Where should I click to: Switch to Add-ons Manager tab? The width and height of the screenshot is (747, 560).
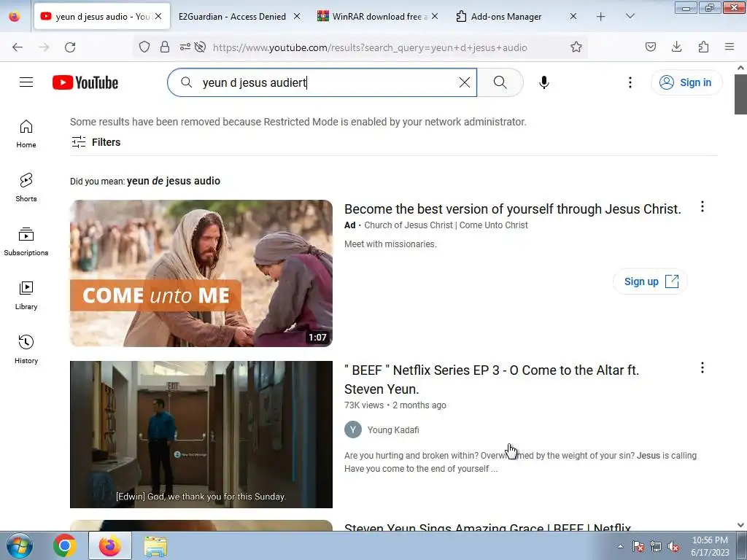click(506, 17)
